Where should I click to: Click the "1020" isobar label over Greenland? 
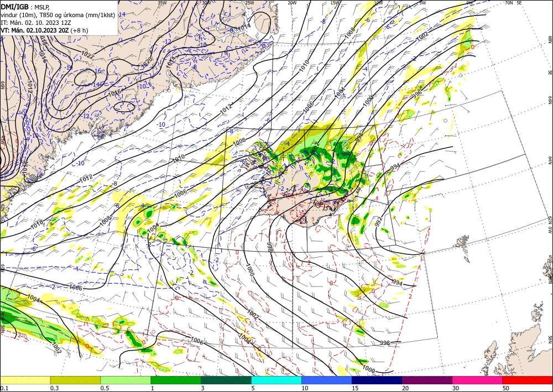point(147,62)
